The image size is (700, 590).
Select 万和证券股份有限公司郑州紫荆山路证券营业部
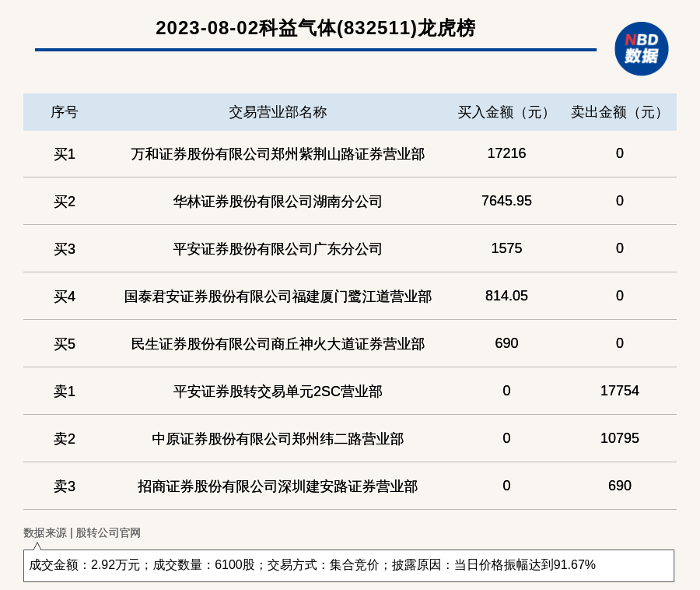(278, 154)
